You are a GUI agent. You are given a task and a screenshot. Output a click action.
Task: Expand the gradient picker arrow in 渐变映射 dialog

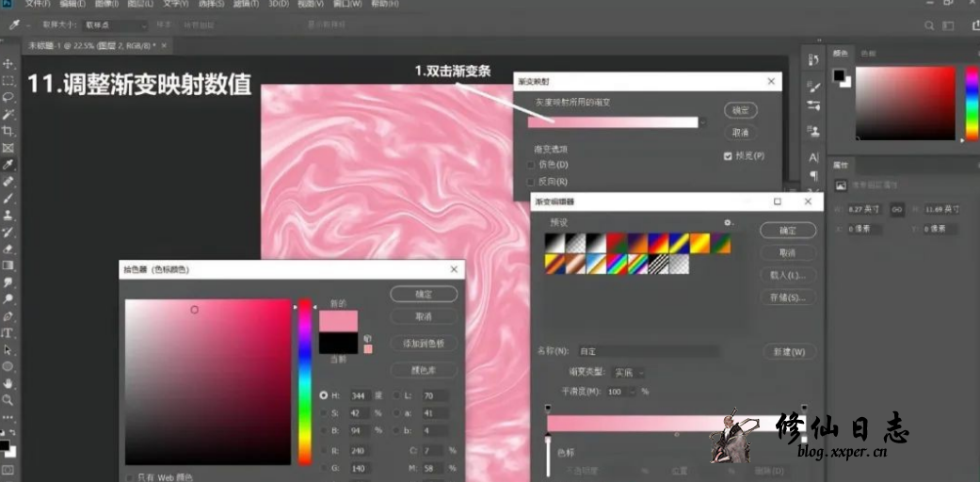pos(702,121)
